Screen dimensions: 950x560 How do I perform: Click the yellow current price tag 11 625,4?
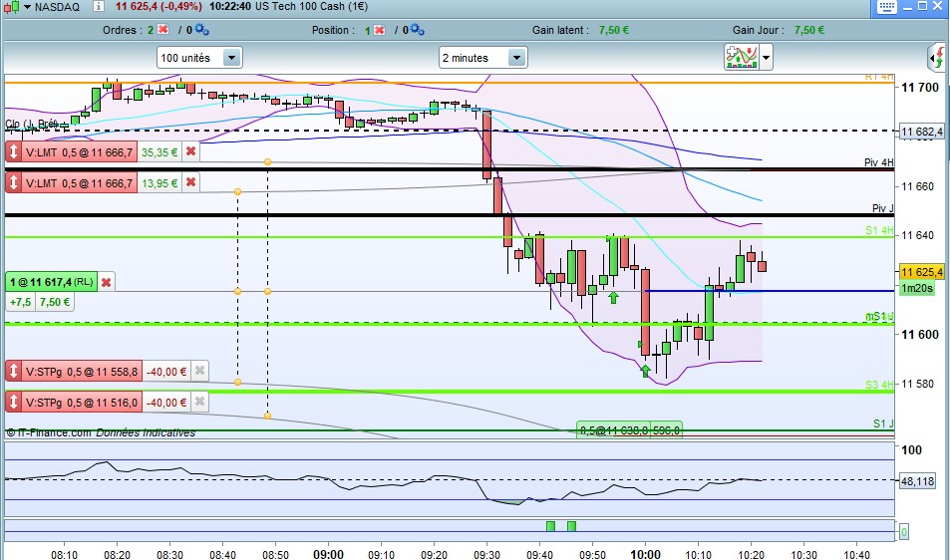[x=921, y=272]
